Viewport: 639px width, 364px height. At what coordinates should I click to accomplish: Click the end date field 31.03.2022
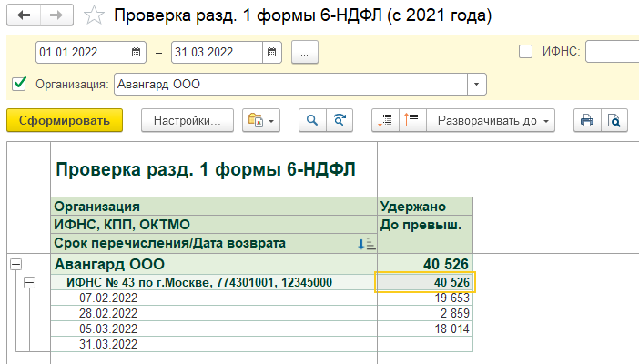[x=217, y=52]
